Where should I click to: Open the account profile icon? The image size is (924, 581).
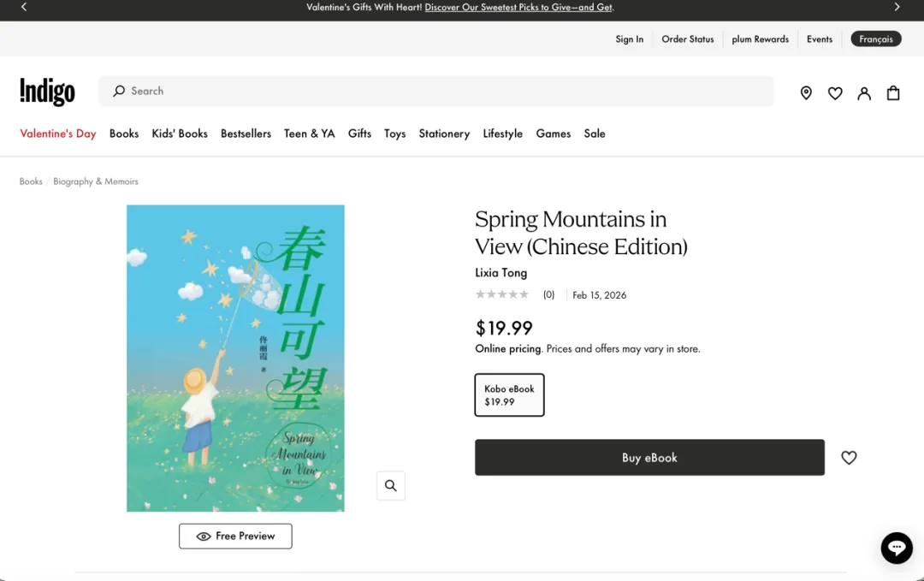click(864, 93)
